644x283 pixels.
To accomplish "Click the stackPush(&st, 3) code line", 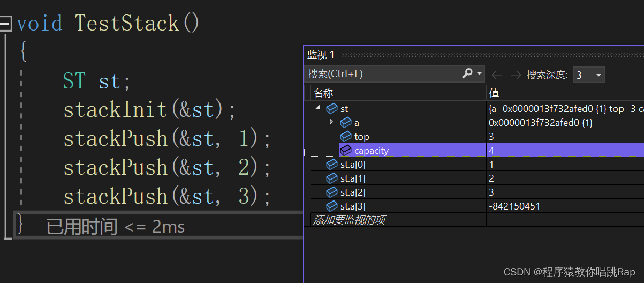I will tap(168, 197).
